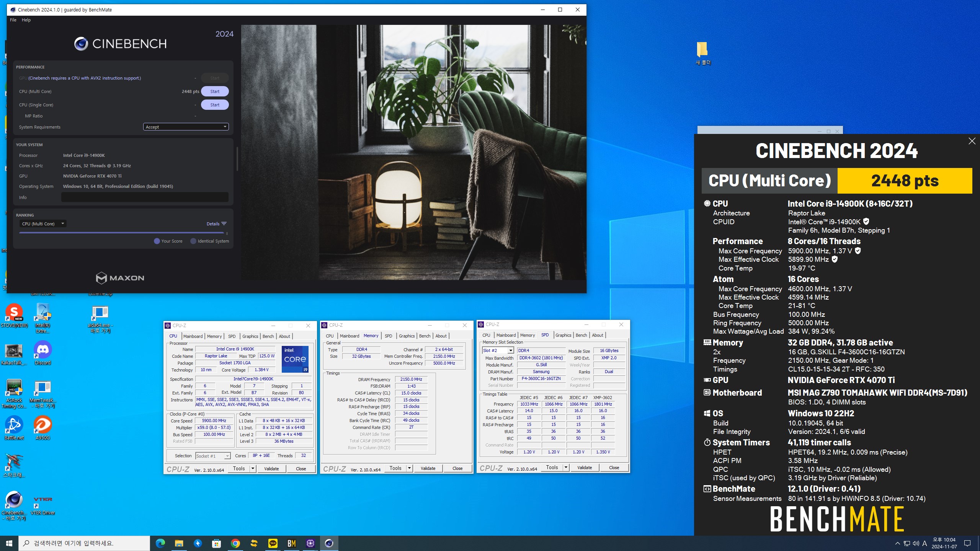Show hidden system tray icons
This screenshot has width=980, height=551.
click(897, 543)
